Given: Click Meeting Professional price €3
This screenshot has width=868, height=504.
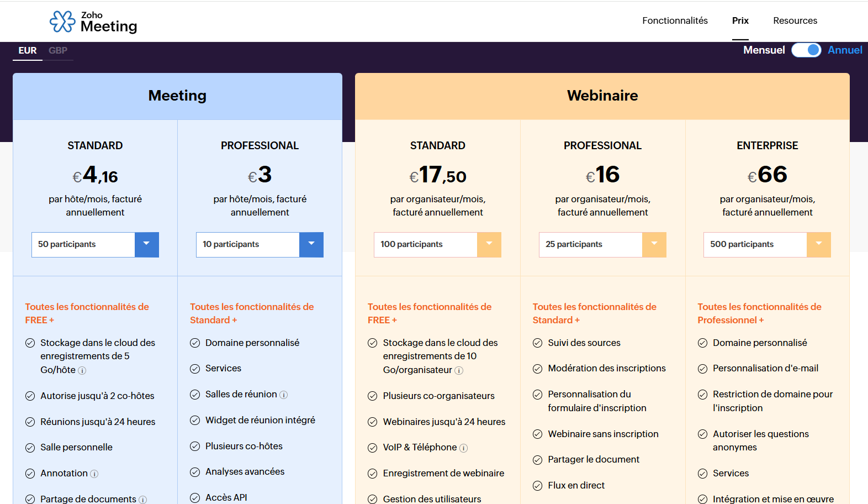Looking at the screenshot, I should point(260,175).
